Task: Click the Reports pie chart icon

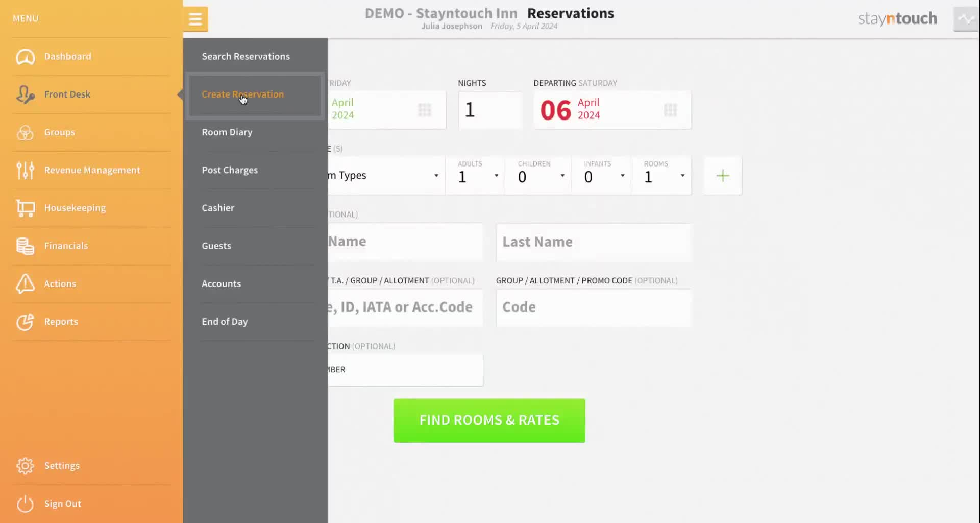Action: 25,322
